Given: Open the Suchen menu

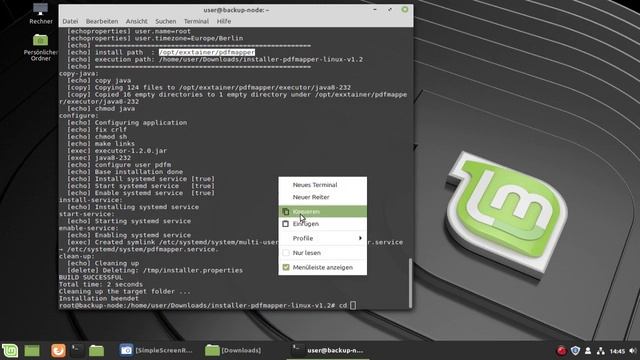Looking at the screenshot, I should tap(165, 21).
